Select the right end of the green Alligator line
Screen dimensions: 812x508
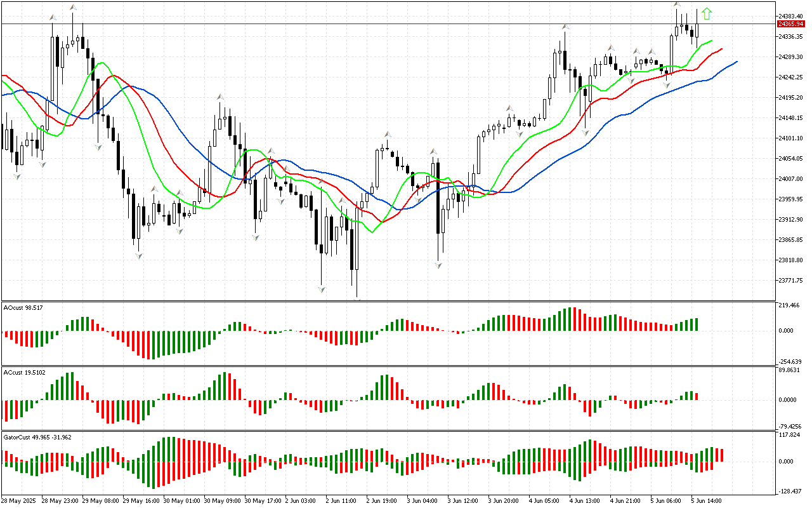tap(712, 41)
